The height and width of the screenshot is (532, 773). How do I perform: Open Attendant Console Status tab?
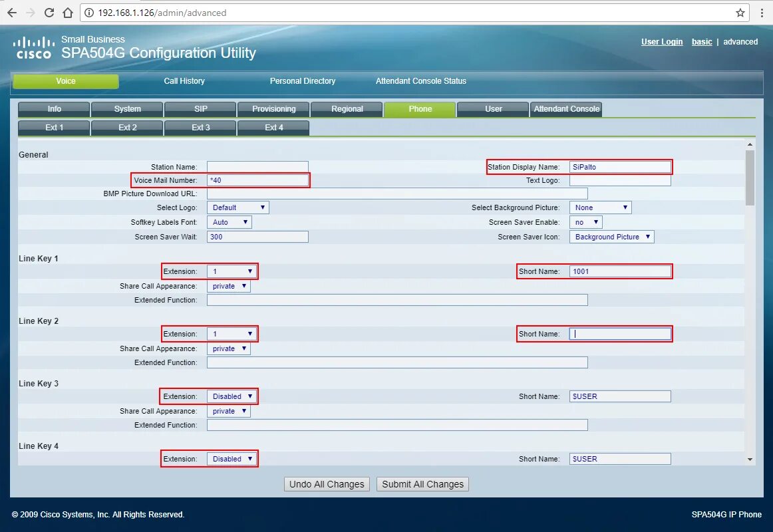[421, 81]
